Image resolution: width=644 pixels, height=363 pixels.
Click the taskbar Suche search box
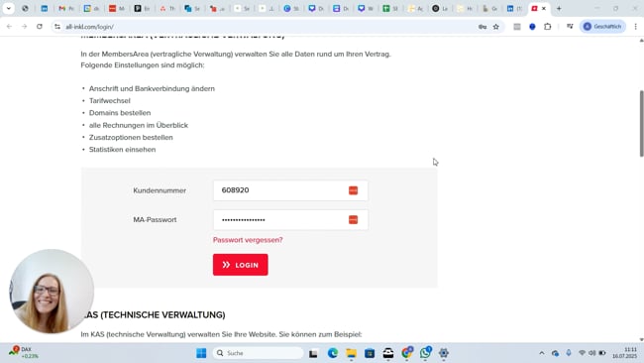[258, 353]
